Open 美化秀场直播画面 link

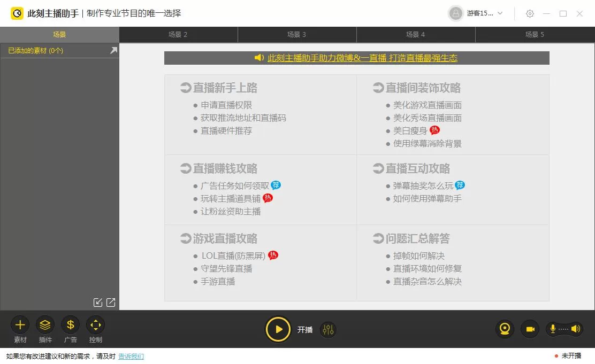point(428,118)
